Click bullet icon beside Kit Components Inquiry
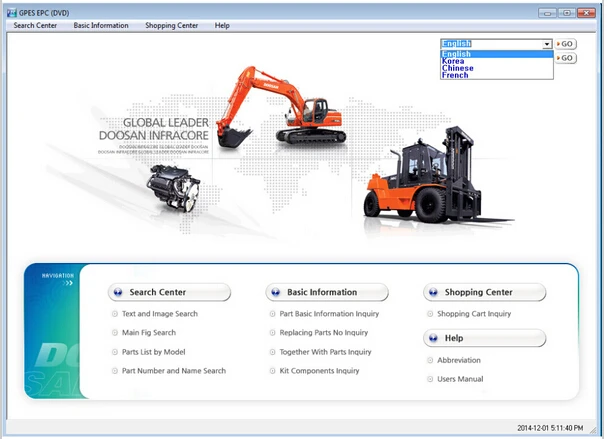The height and width of the screenshot is (439, 607). point(273,371)
